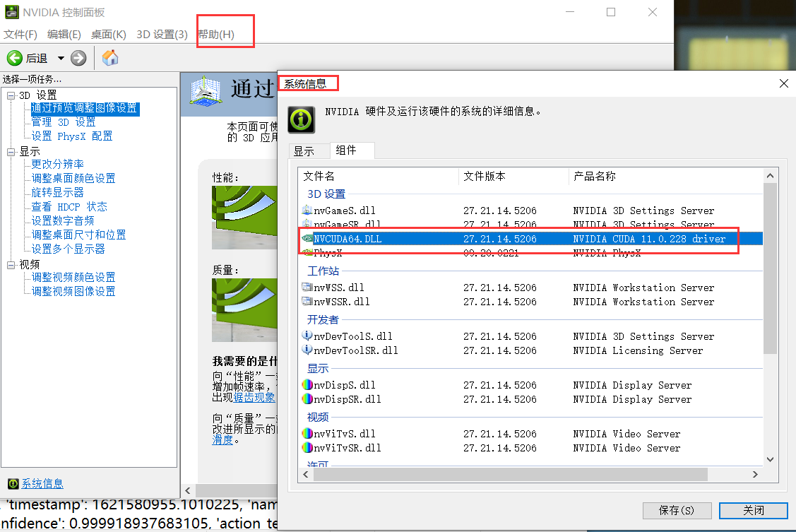This screenshot has width=796, height=532.
Task: Click the 3D preview page header icon
Action: click(206, 91)
